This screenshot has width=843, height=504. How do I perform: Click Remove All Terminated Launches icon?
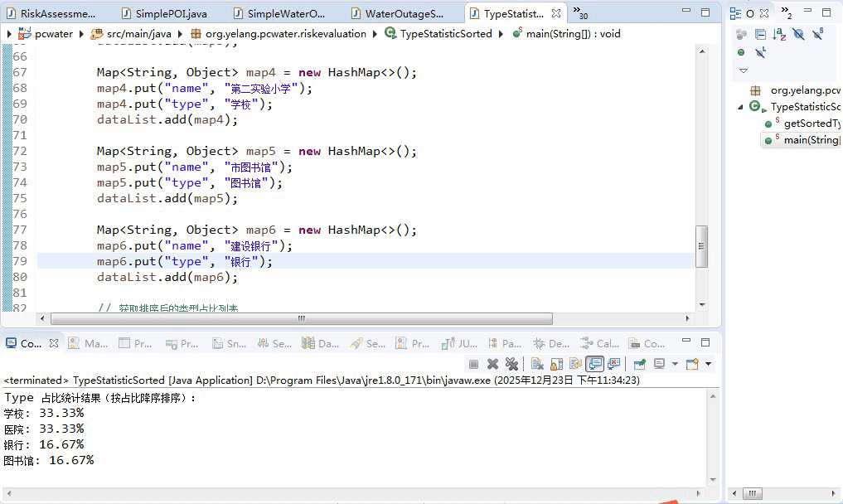(x=511, y=364)
